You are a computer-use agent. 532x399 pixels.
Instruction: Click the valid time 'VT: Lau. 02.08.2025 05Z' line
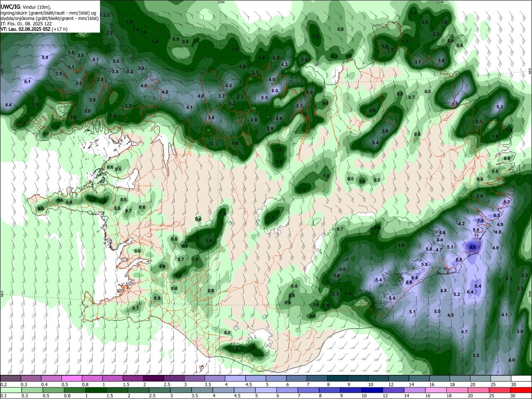(x=34, y=29)
